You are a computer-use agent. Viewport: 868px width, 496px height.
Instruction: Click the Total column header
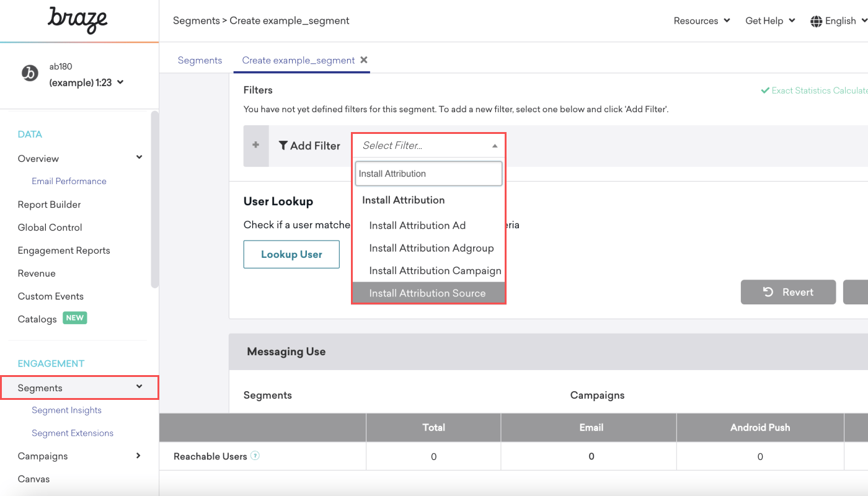coord(433,427)
